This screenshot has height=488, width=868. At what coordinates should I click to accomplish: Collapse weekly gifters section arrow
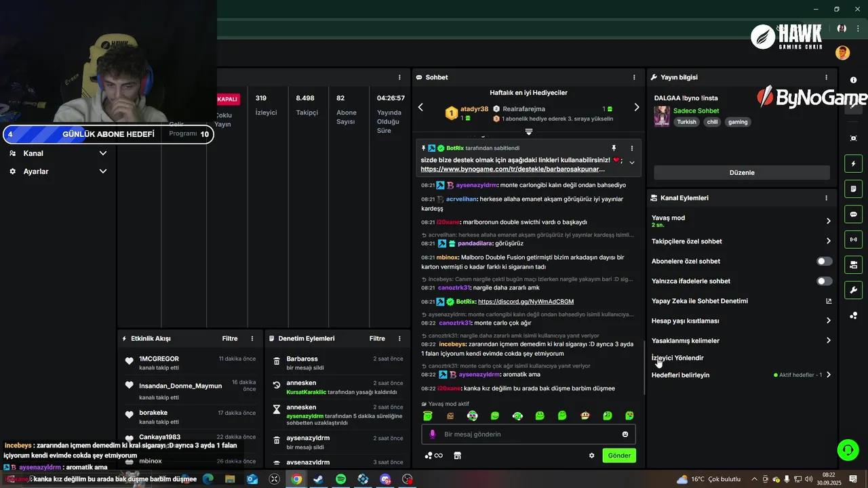[x=529, y=132]
